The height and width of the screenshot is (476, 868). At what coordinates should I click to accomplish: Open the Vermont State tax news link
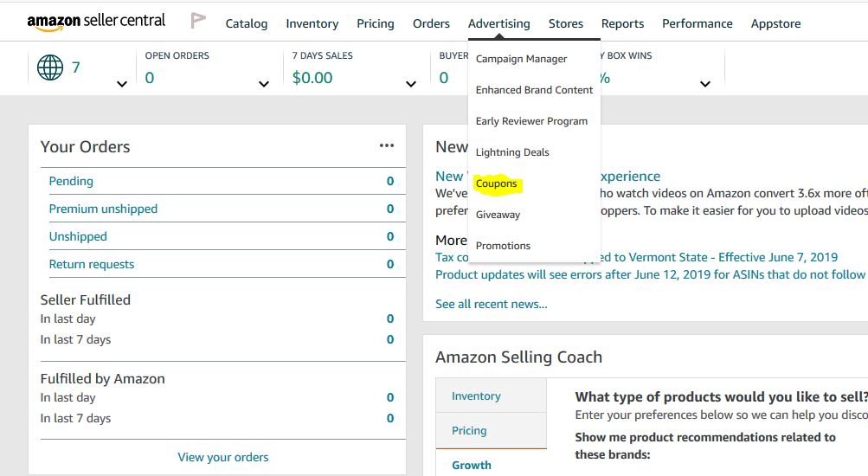637,257
